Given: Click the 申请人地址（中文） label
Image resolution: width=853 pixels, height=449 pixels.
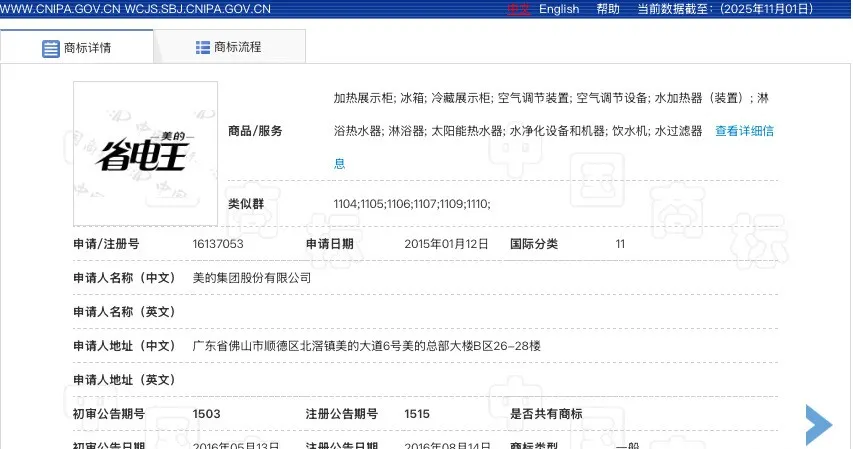Looking at the screenshot, I should (125, 346).
